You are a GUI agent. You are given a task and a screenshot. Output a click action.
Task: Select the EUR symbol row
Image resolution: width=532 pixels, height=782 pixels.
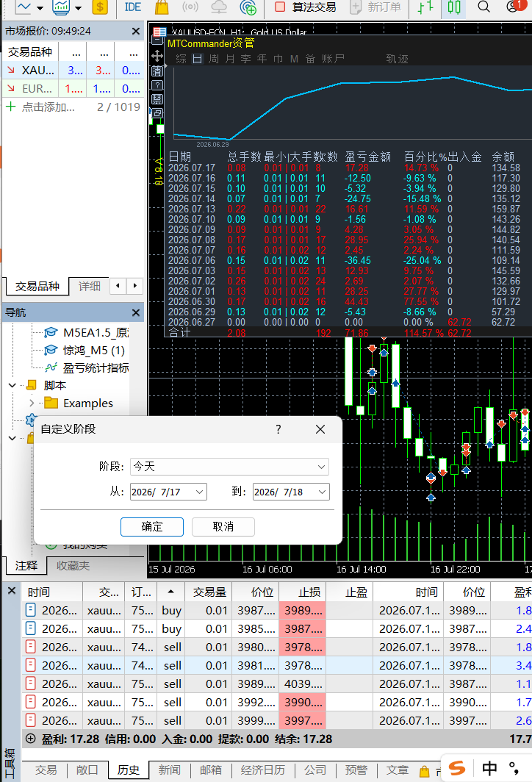point(73,89)
